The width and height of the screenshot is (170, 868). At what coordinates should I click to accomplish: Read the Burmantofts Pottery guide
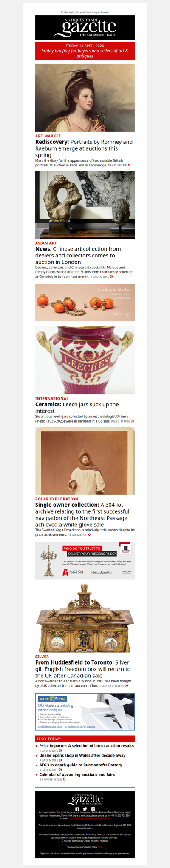81,765
